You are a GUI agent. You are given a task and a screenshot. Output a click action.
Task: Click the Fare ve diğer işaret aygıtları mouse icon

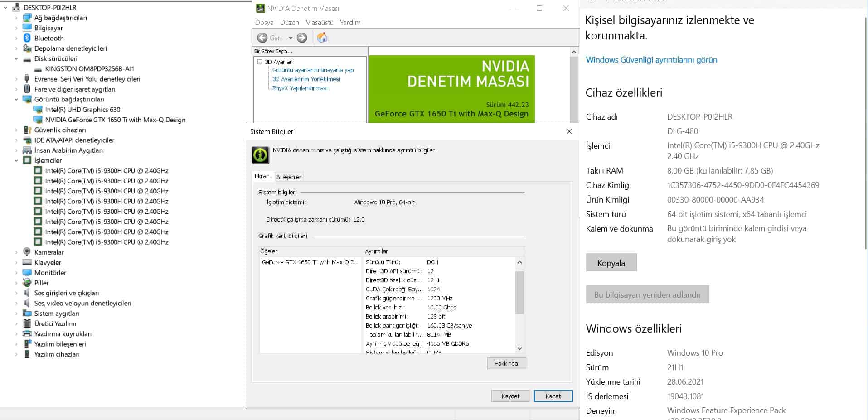click(27, 89)
